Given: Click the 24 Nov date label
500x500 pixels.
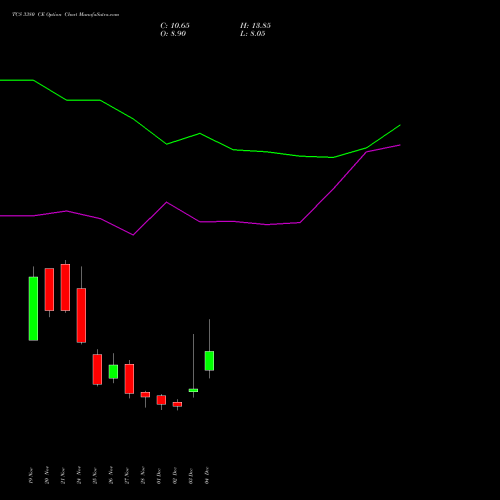Looking at the screenshot, I should 79,476.
